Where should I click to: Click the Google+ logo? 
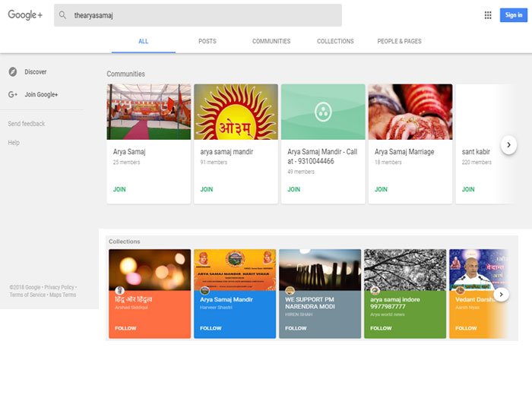pos(25,15)
